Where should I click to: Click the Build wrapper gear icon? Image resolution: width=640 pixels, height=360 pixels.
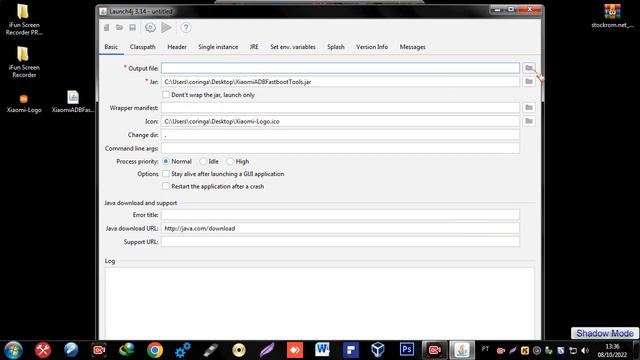(150, 28)
